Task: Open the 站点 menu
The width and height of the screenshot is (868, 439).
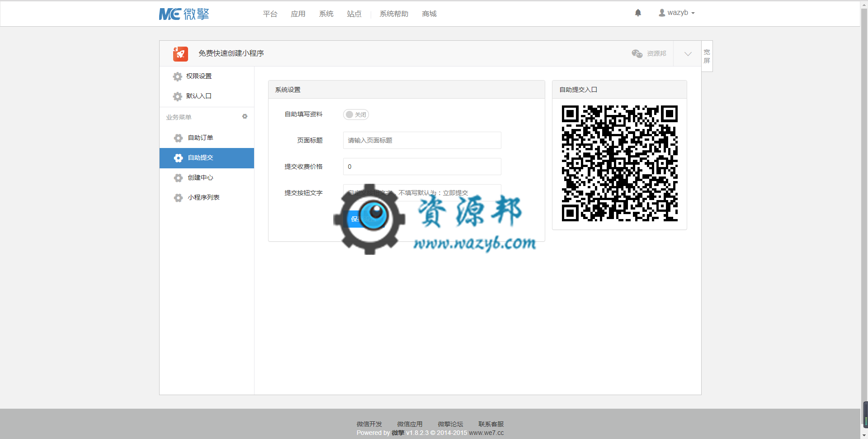Action: tap(354, 14)
